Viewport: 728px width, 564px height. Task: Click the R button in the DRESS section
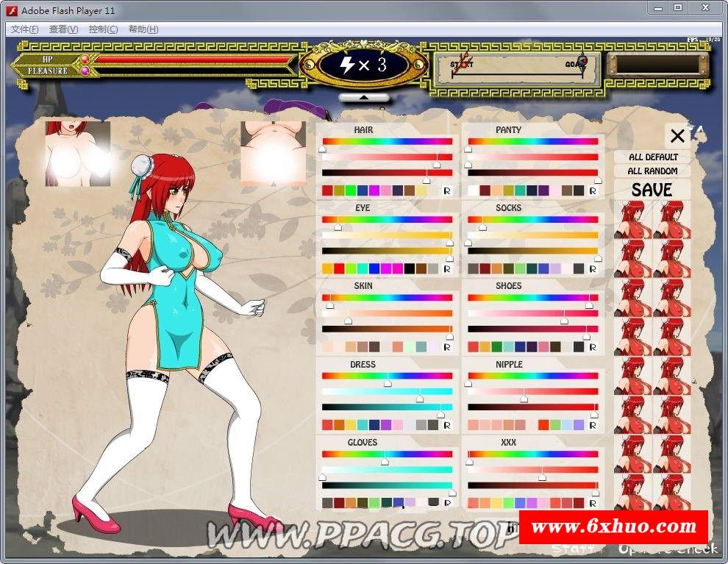[447, 425]
